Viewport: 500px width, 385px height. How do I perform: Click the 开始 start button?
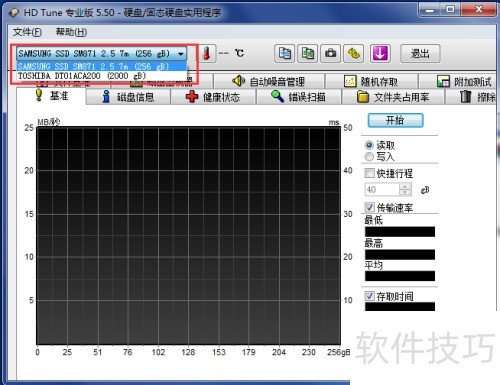tap(395, 120)
